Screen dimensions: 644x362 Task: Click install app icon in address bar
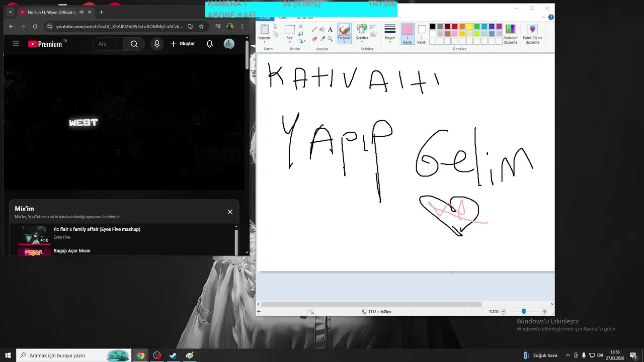pos(190,26)
